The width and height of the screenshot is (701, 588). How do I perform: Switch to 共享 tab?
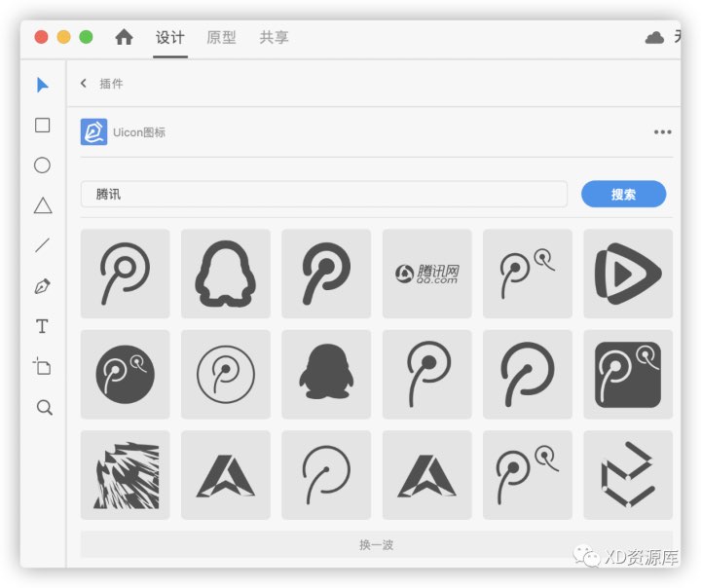(274, 38)
